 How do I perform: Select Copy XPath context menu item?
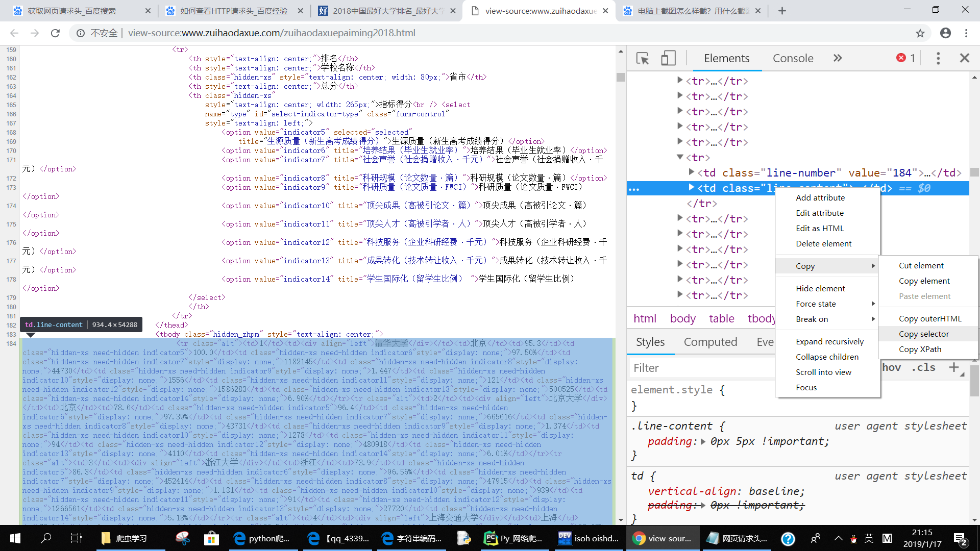[x=920, y=348]
